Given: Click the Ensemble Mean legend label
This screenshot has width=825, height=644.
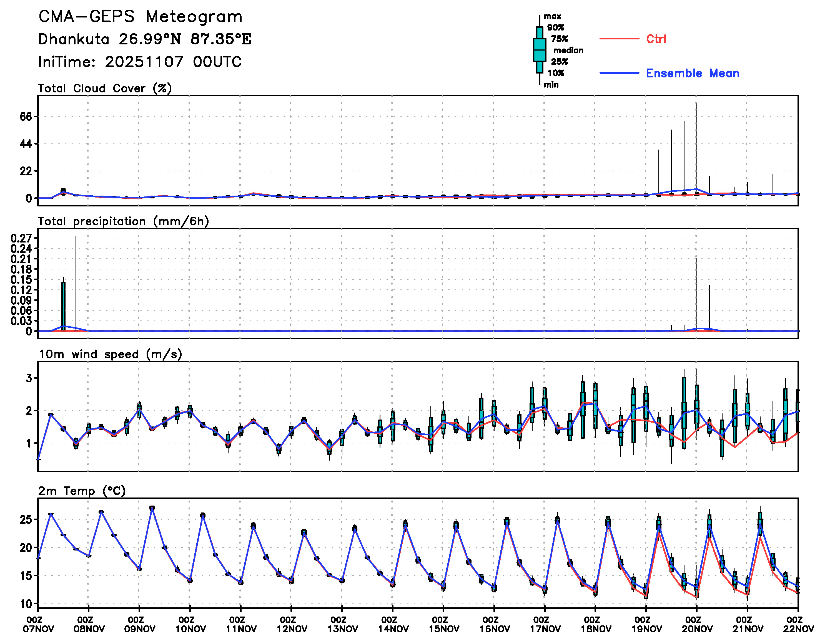Looking at the screenshot, I should (x=693, y=73).
